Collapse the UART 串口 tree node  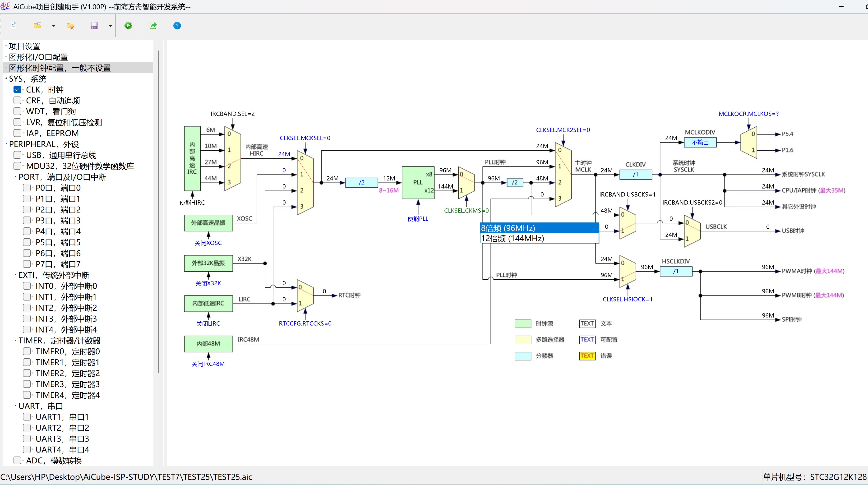click(x=16, y=406)
